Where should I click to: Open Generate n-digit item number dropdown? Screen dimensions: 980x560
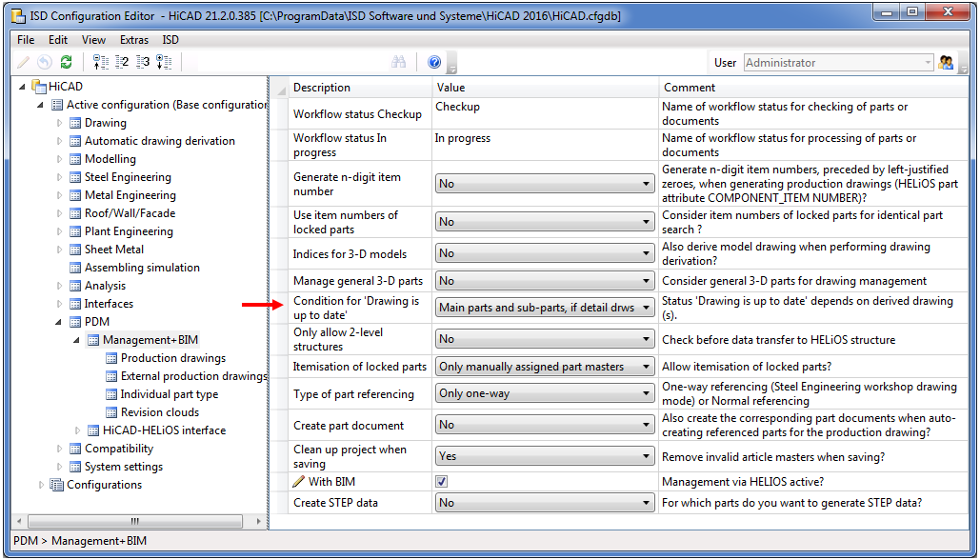point(545,184)
